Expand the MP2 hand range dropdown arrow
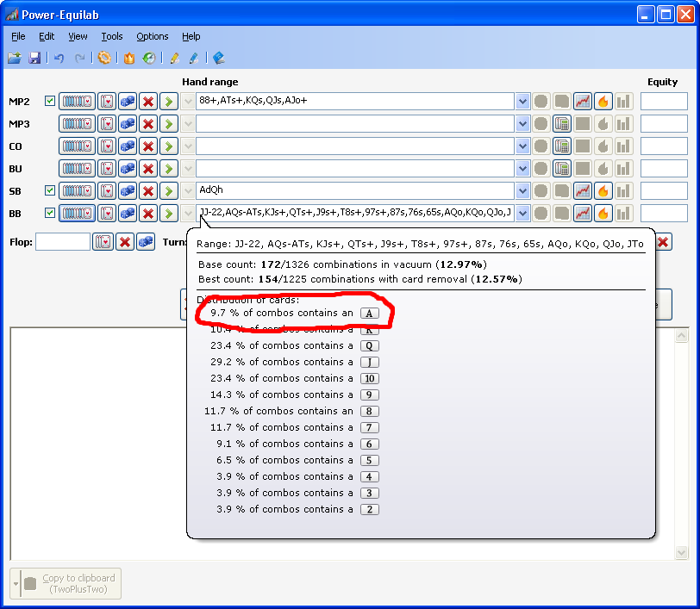 pos(522,102)
